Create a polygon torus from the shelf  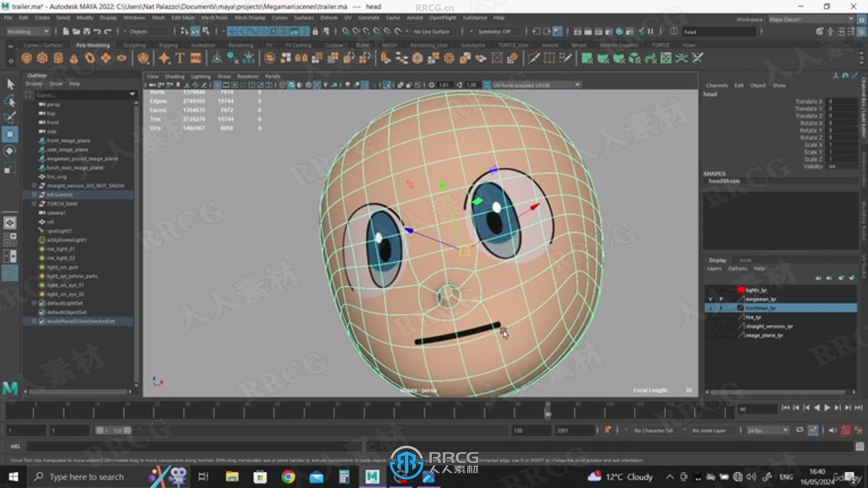pyautogui.click(x=90, y=58)
